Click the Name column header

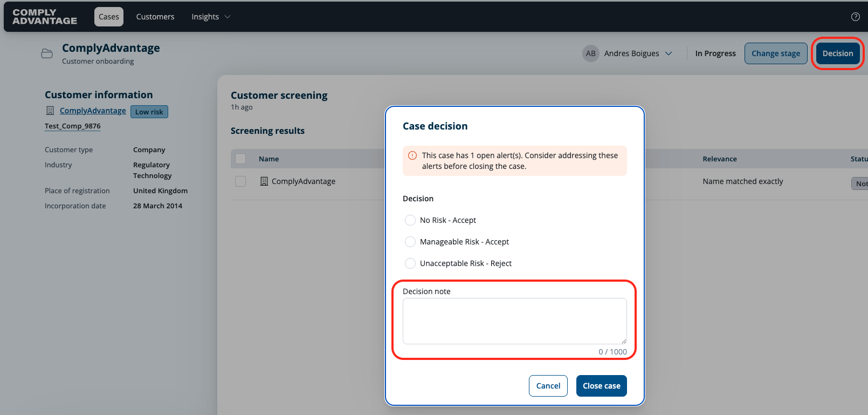pyautogui.click(x=269, y=159)
